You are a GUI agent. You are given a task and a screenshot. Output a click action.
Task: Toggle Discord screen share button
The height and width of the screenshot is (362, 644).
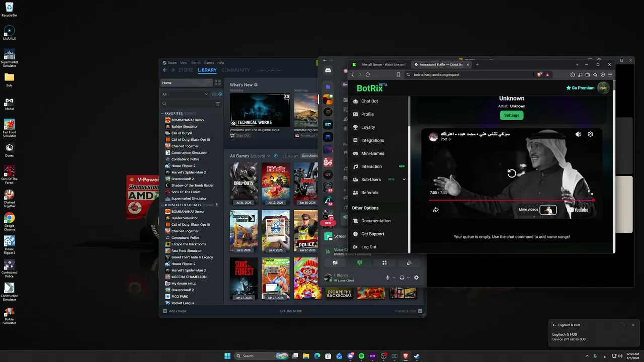point(360,262)
